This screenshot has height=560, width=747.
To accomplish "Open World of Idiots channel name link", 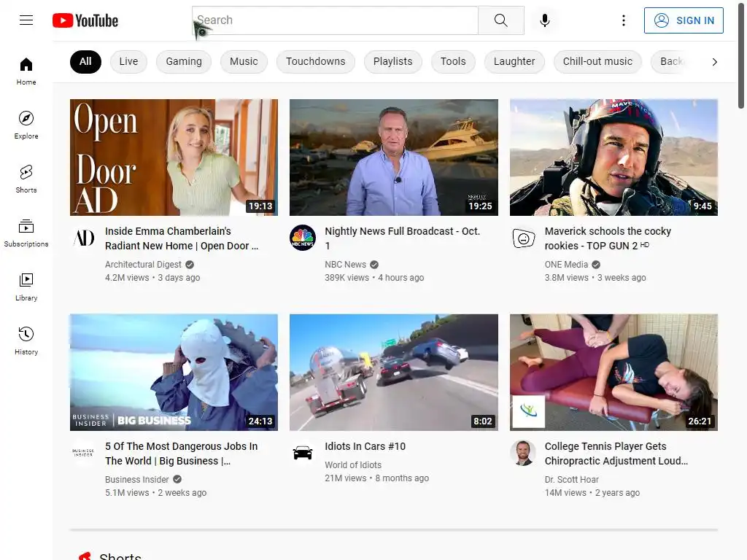I will click(x=353, y=464).
